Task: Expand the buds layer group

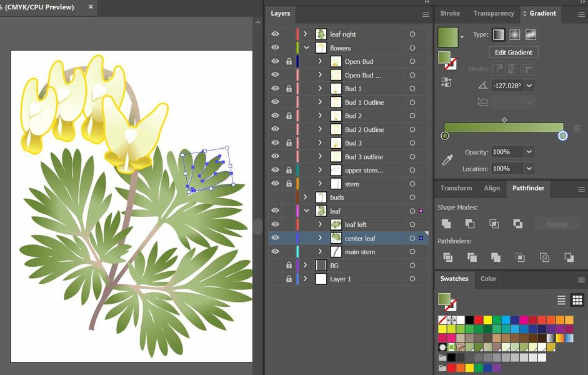Action: click(306, 197)
